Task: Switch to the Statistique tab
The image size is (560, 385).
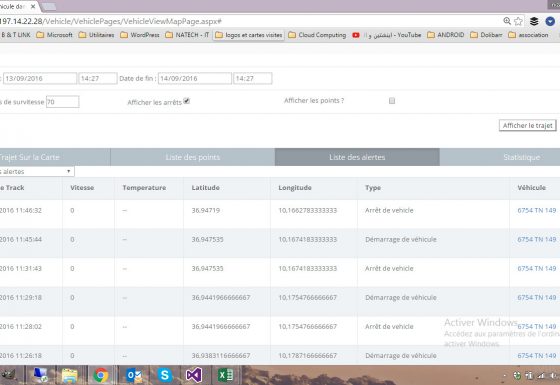Action: coord(521,157)
